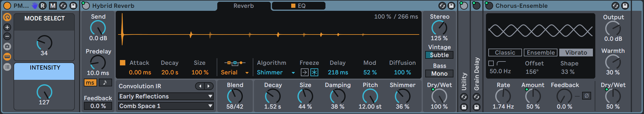Open the Comb Space 1 IR dropdown
The width and height of the screenshot is (644, 114).
pyautogui.click(x=166, y=106)
